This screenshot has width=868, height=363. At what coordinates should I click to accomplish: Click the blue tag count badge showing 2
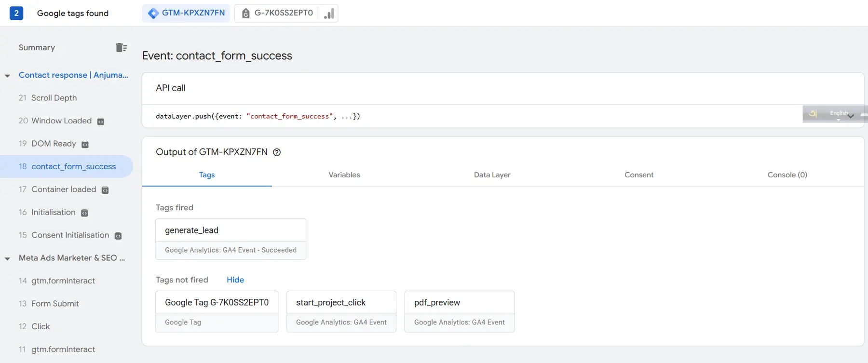pyautogui.click(x=16, y=13)
